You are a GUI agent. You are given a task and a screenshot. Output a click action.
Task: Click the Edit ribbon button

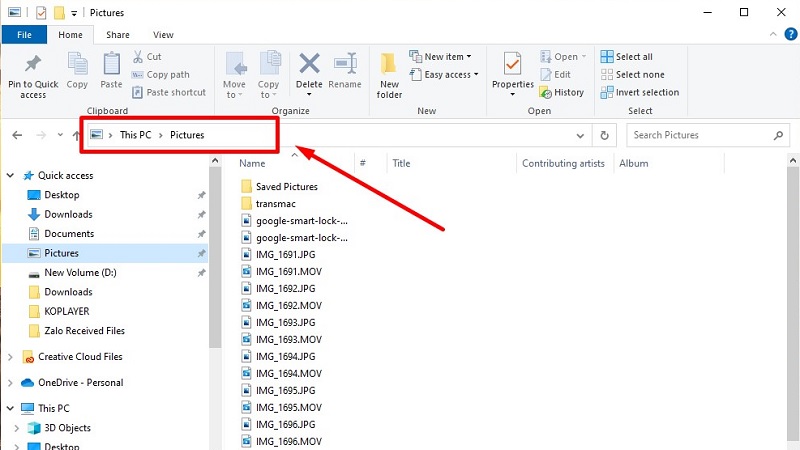tap(555, 74)
